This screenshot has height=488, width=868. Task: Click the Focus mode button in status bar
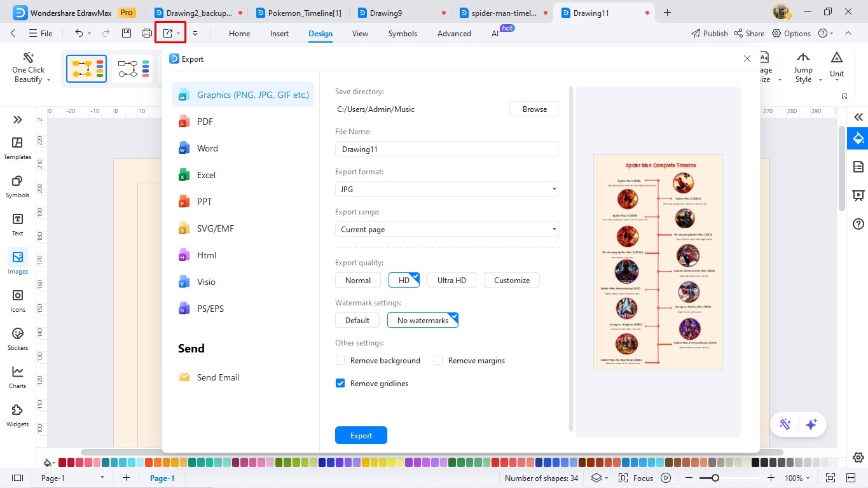[x=636, y=478]
